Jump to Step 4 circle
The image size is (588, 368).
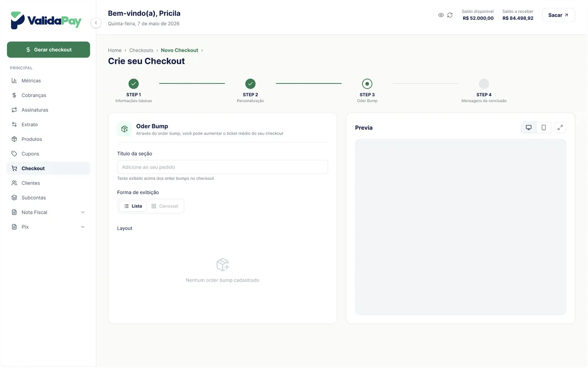click(x=484, y=84)
